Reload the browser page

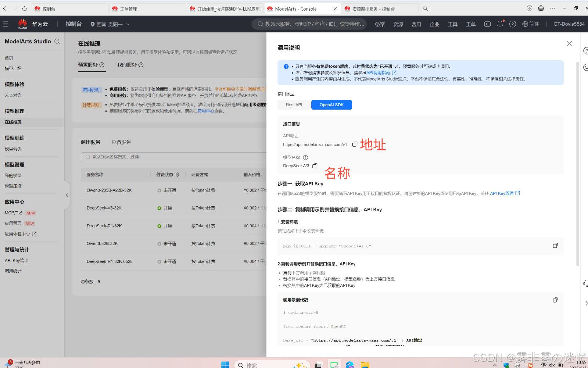point(25,8)
